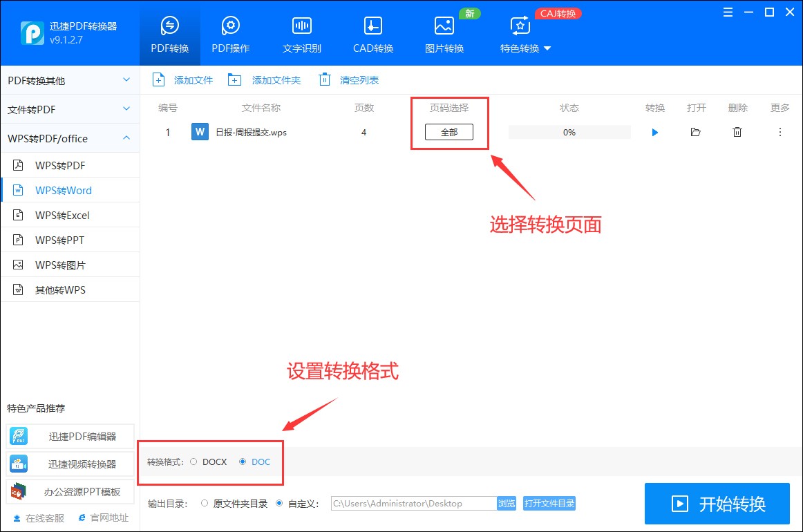Open the PDF转换 tab

click(169, 34)
